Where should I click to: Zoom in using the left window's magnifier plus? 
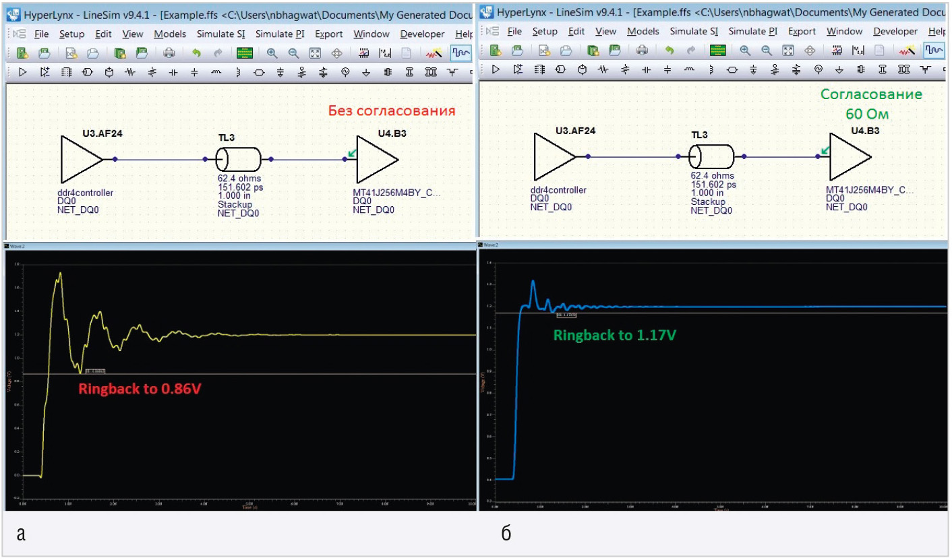272,54
